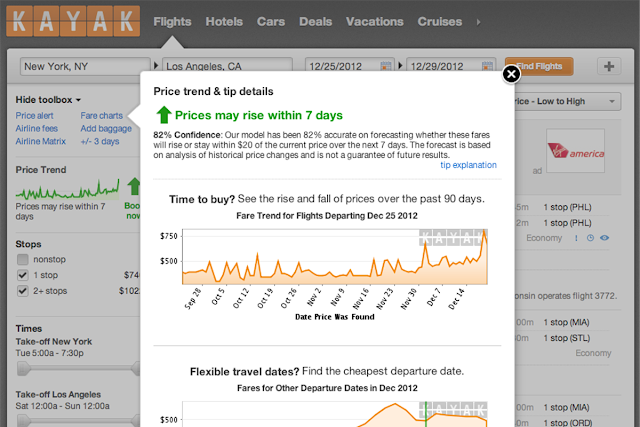640x427 pixels.
Task: Click the blue eye icon on Economy row
Action: (x=606, y=238)
